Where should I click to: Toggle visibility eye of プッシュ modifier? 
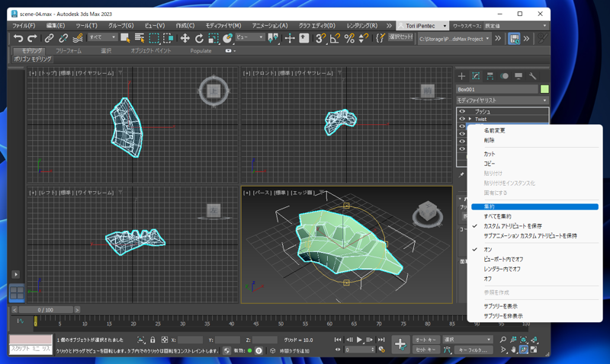click(462, 111)
